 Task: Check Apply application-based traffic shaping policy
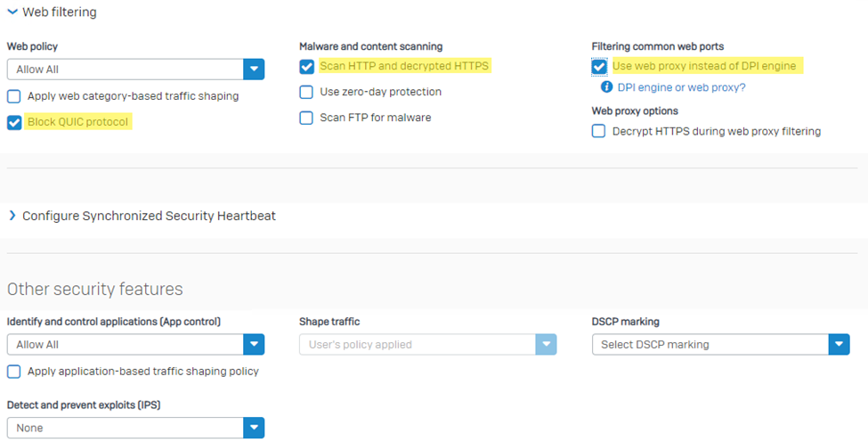14,372
